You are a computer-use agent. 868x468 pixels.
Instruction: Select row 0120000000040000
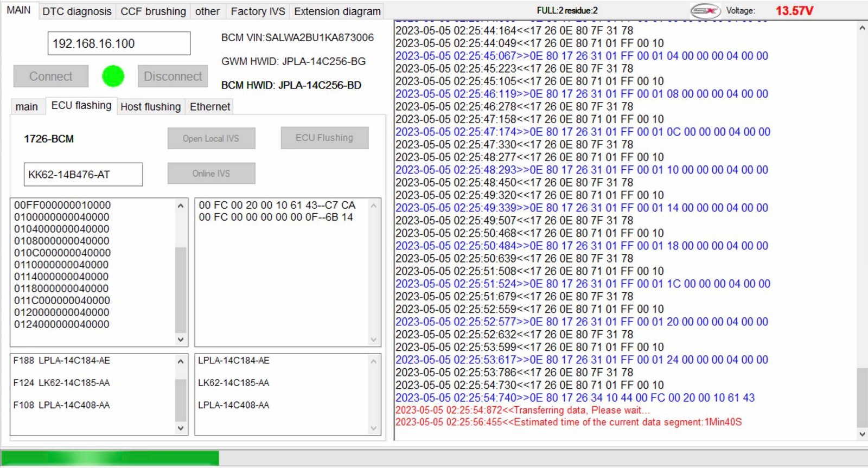tap(62, 312)
